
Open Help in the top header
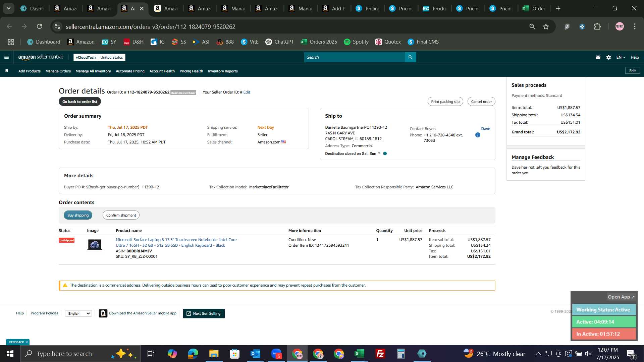point(635,57)
